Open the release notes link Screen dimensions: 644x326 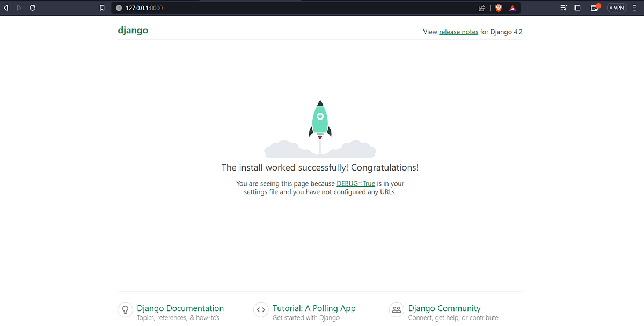coord(458,32)
